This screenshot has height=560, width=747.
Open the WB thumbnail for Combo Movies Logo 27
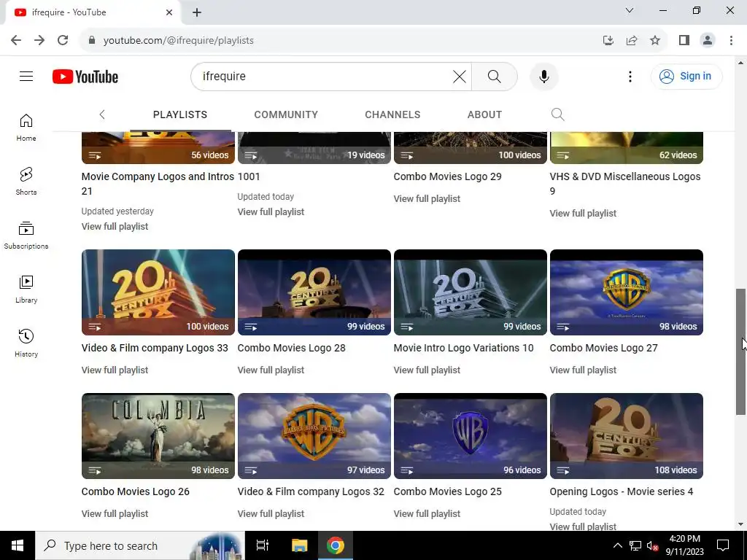tap(627, 292)
